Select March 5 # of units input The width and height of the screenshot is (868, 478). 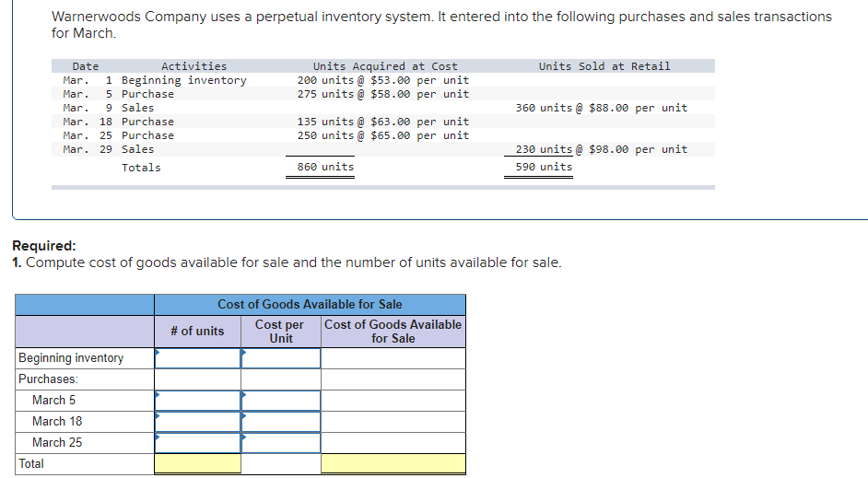click(x=197, y=401)
